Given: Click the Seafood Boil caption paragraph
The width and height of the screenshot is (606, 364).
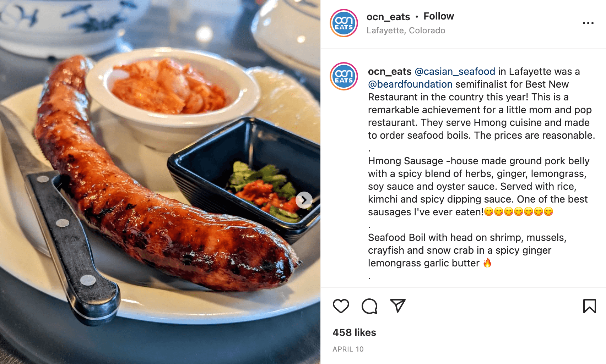Looking at the screenshot, I should coord(467,250).
